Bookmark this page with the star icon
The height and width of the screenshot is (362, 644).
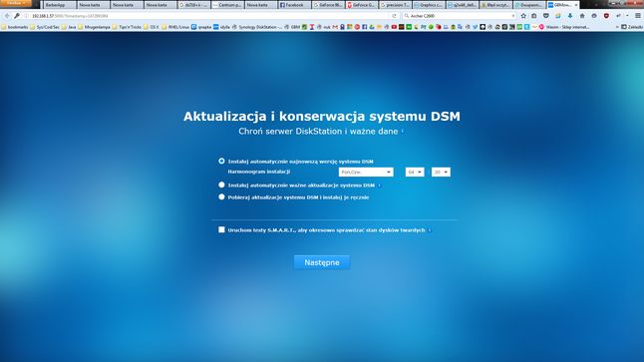pos(523,16)
